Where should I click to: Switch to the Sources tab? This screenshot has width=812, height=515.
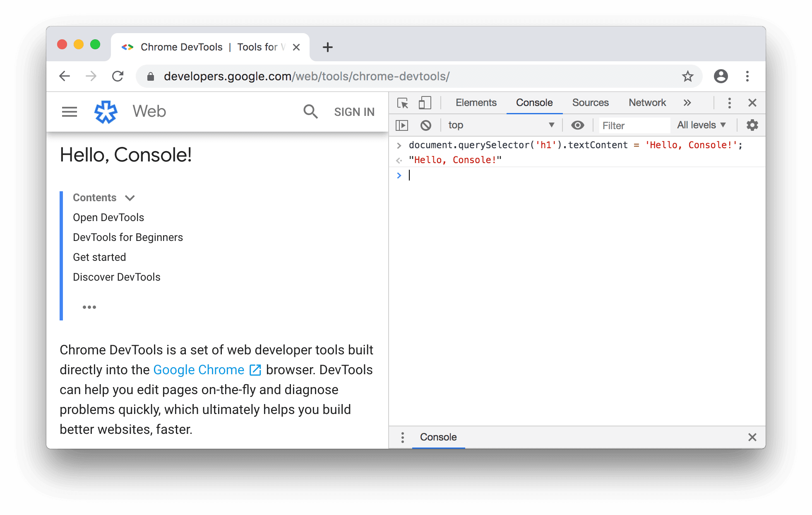pos(589,102)
